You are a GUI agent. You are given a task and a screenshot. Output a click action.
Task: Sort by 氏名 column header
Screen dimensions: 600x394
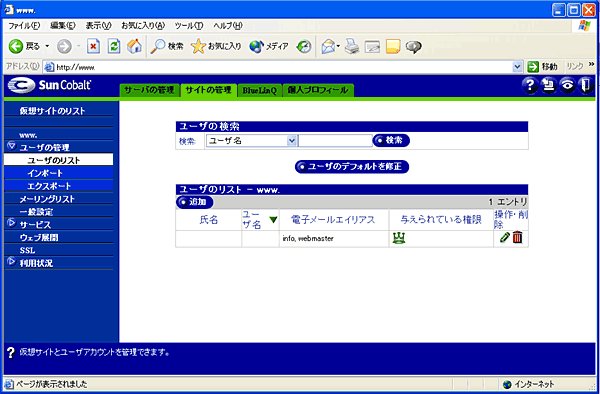pos(209,220)
